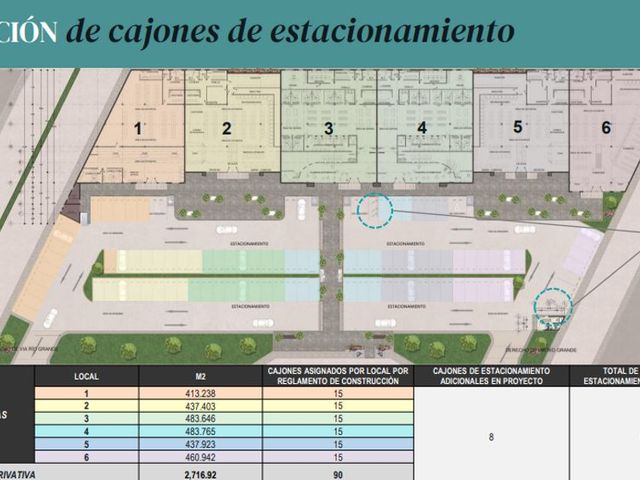The image size is (640, 480).
Task: Click the lavender local 6 table row
Action: pyautogui.click(x=224, y=457)
